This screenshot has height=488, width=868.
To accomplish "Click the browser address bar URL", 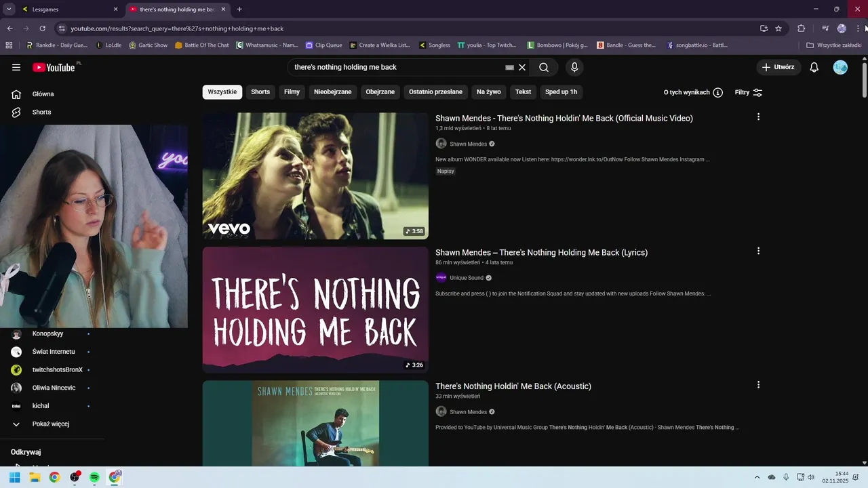I will click(177, 28).
